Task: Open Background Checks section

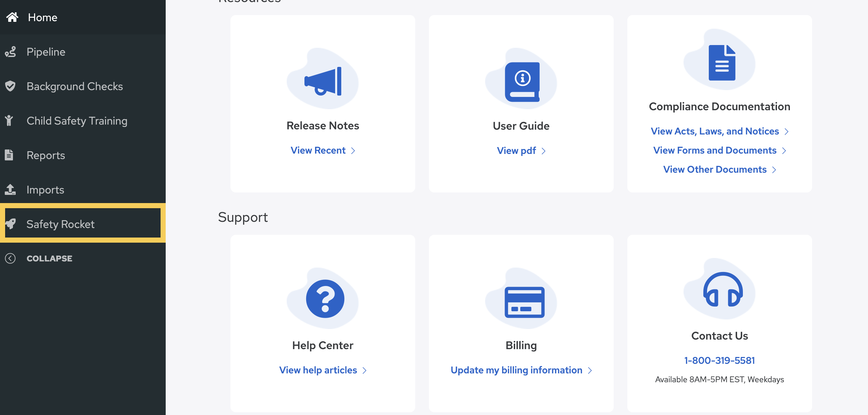Action: 83,86
